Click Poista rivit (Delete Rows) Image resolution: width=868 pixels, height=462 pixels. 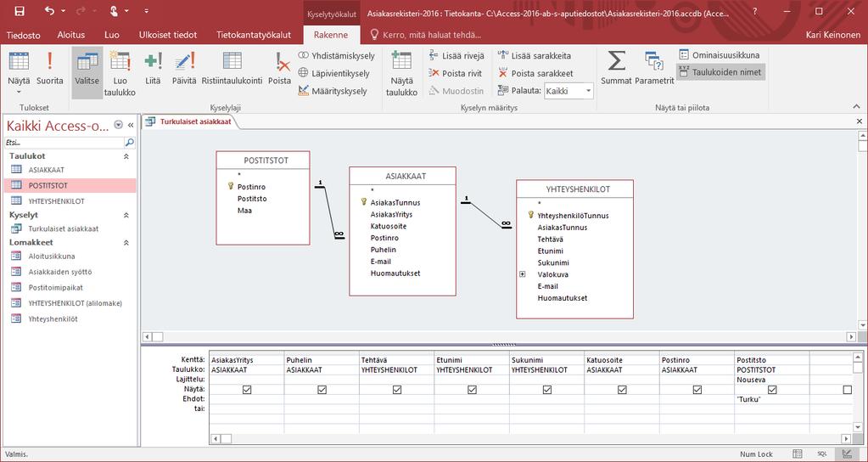[456, 73]
